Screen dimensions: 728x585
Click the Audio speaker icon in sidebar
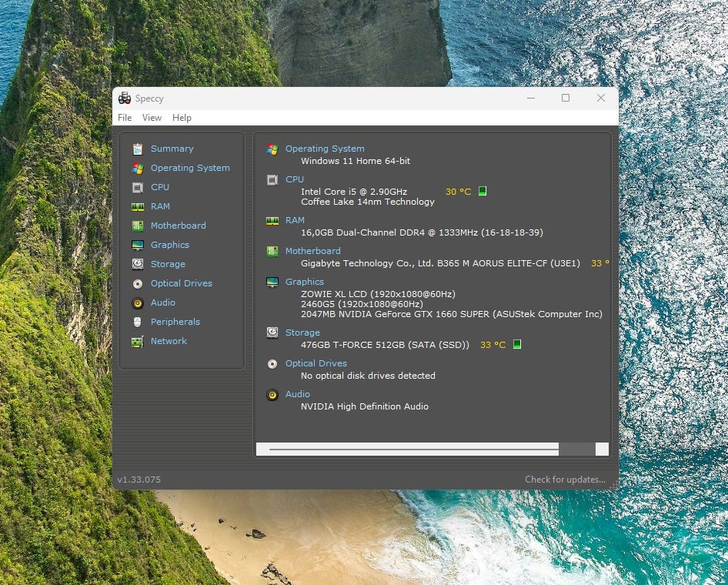(138, 303)
